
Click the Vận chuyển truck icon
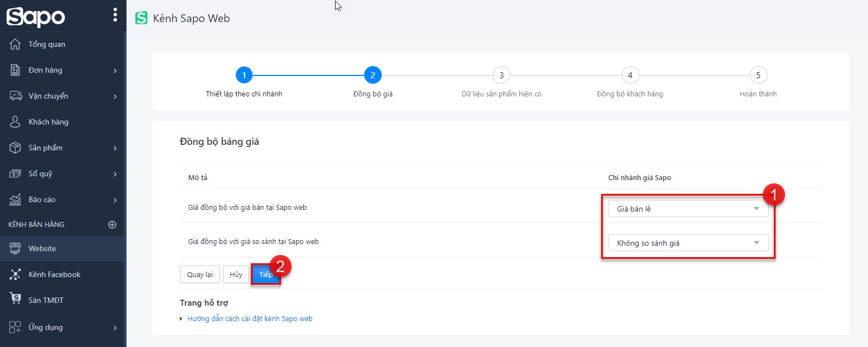15,96
